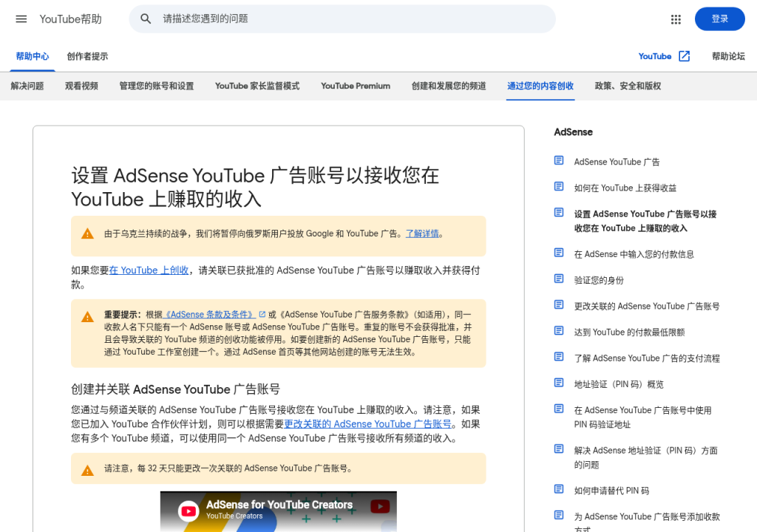Viewport: 757px width, 532px height.
Task: Click article icon beside 为 AdSense YouTube 广告账号添加收款方式
Action: 559,515
